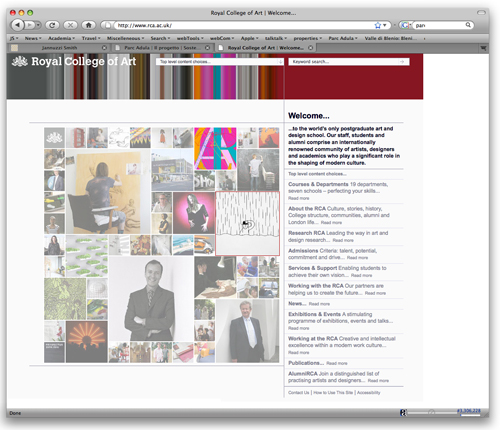Open the Miscellaneous bookmarks folder
Screen dimensions: 500x430
click(125, 38)
